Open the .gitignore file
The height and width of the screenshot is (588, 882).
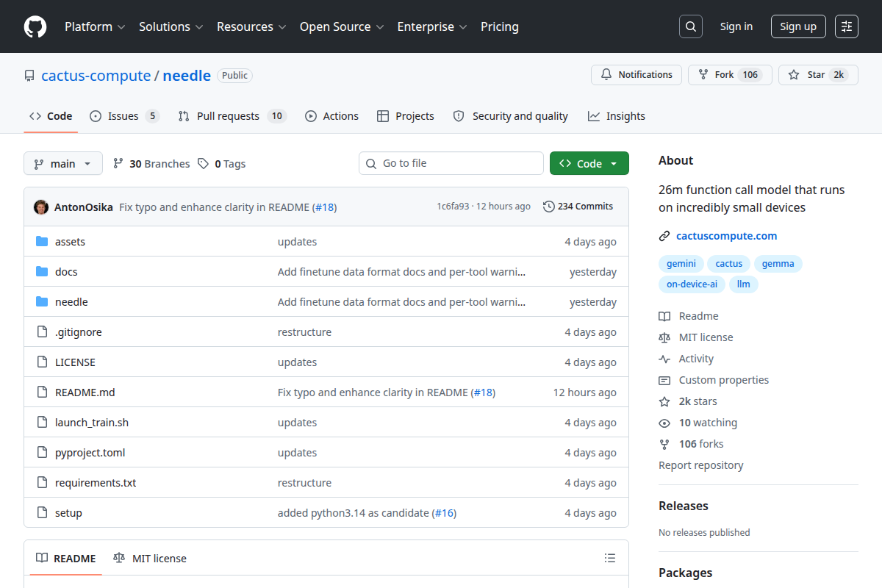click(x=79, y=332)
